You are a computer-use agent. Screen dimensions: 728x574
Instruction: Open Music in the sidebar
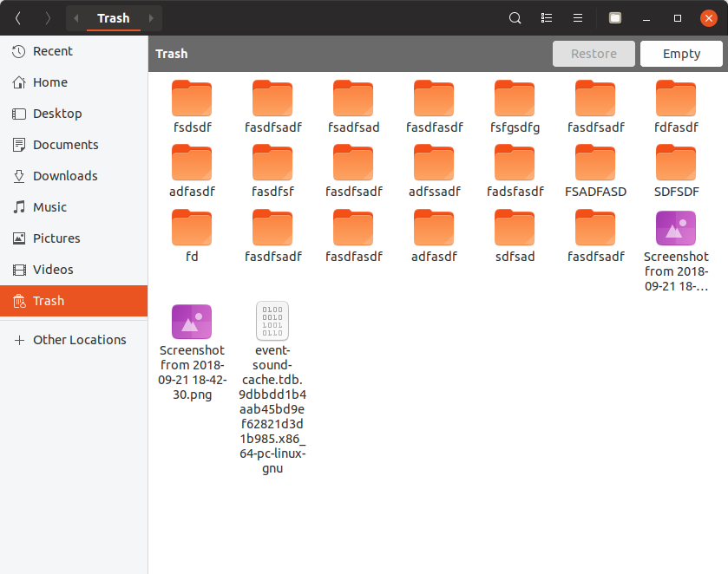coord(74,207)
